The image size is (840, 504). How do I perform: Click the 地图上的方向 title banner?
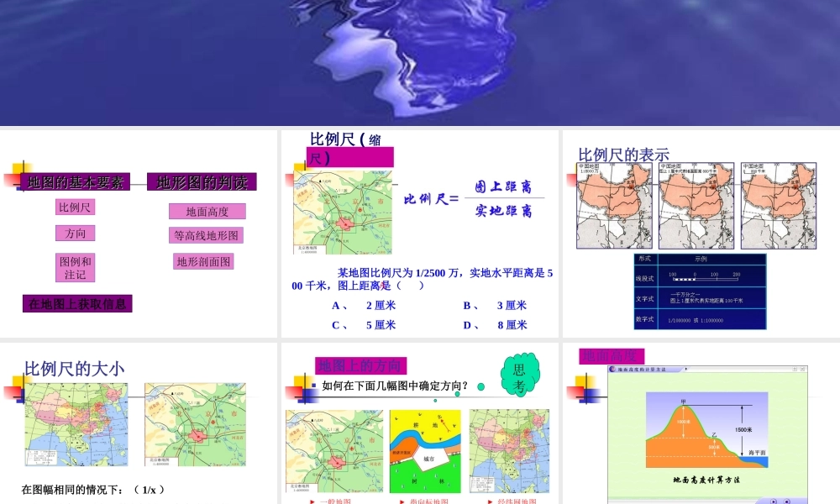(361, 365)
